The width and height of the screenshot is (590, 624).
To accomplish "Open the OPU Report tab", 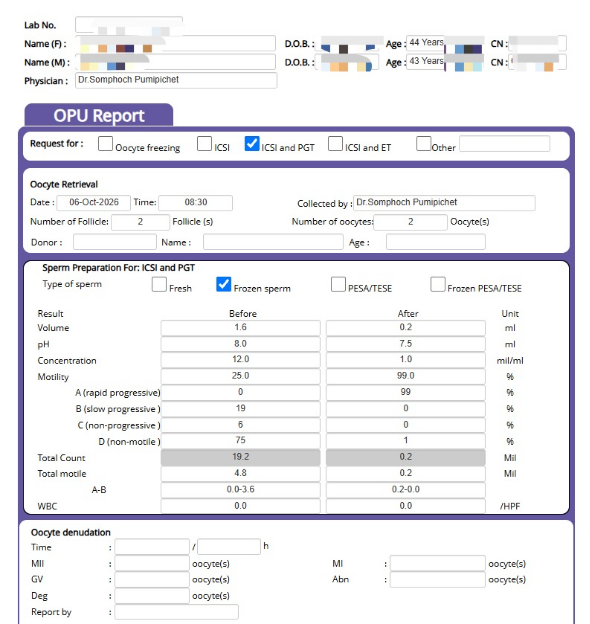I will [99, 115].
